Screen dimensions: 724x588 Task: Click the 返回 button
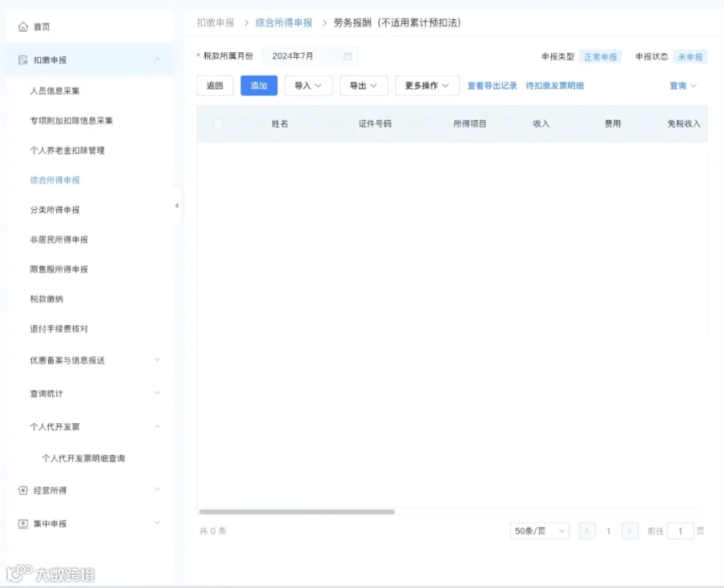[215, 86]
